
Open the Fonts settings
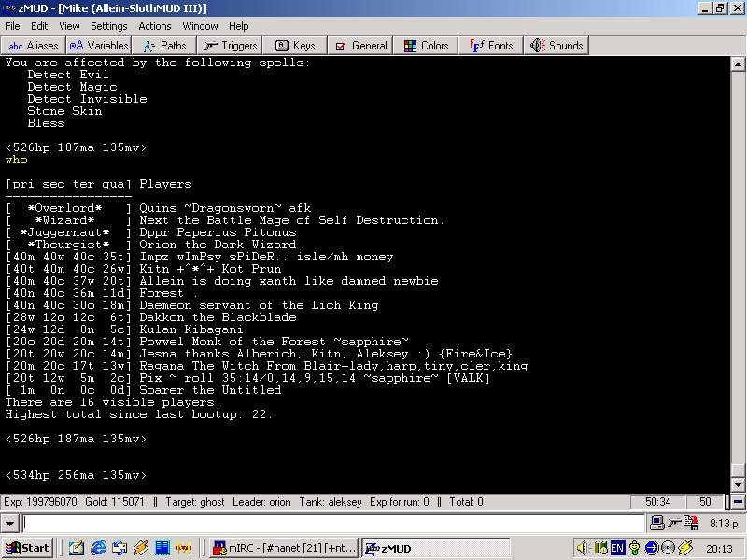pyautogui.click(x=491, y=46)
